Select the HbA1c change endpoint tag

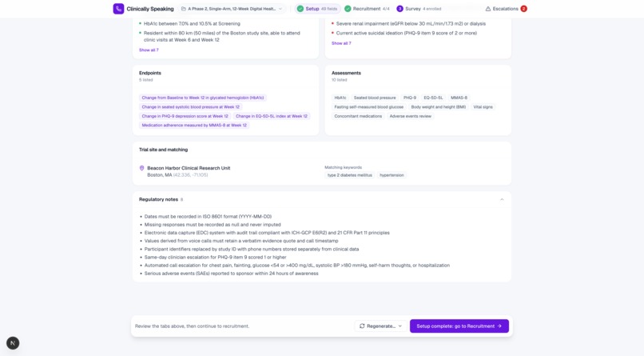pyautogui.click(x=203, y=98)
